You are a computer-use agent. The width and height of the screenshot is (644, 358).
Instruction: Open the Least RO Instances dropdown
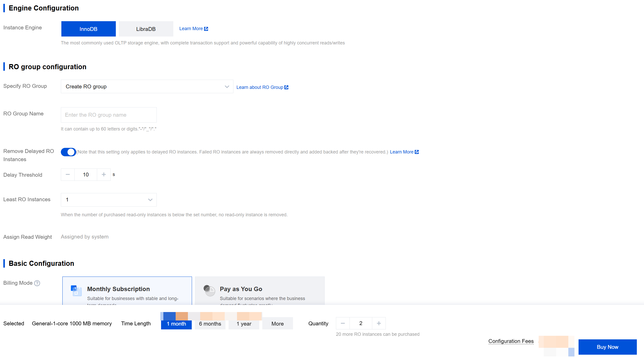109,200
